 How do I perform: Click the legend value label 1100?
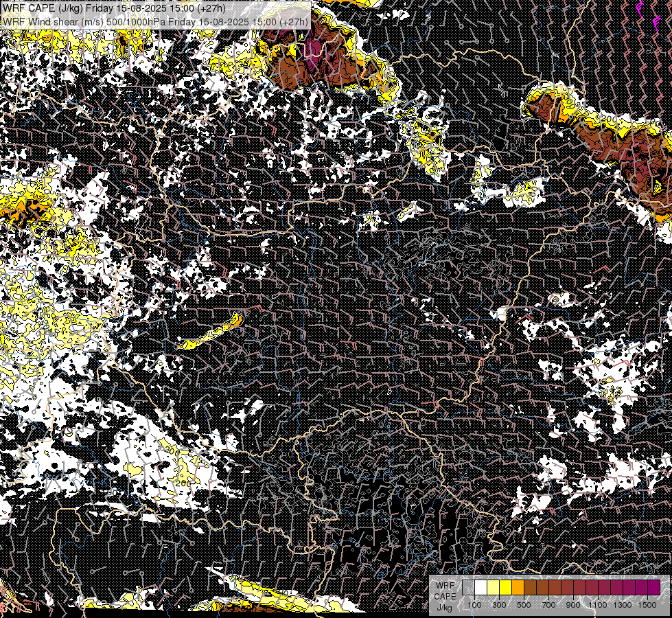pyautogui.click(x=598, y=605)
